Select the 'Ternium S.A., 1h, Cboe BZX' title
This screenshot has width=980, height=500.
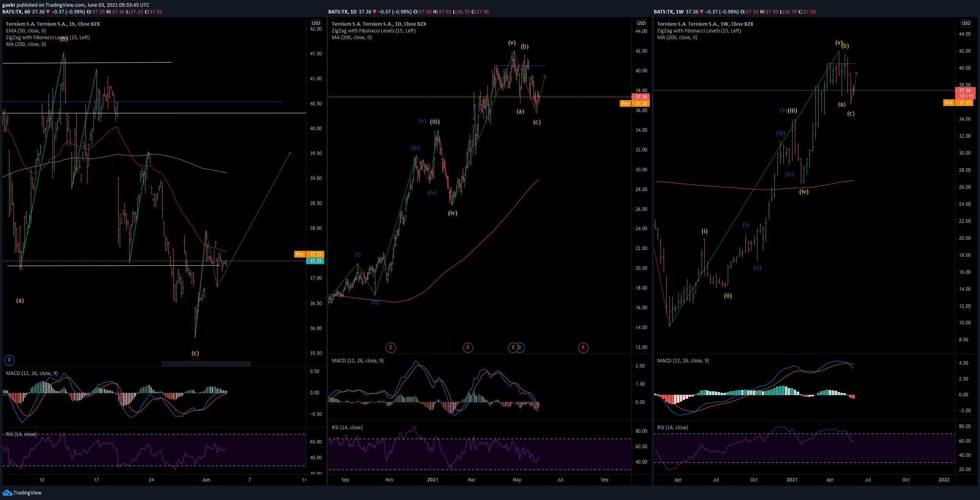click(53, 24)
